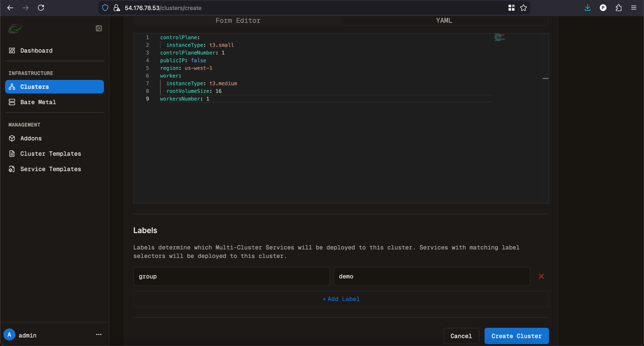Reload the current page
The height and width of the screenshot is (346, 644).
(x=41, y=8)
